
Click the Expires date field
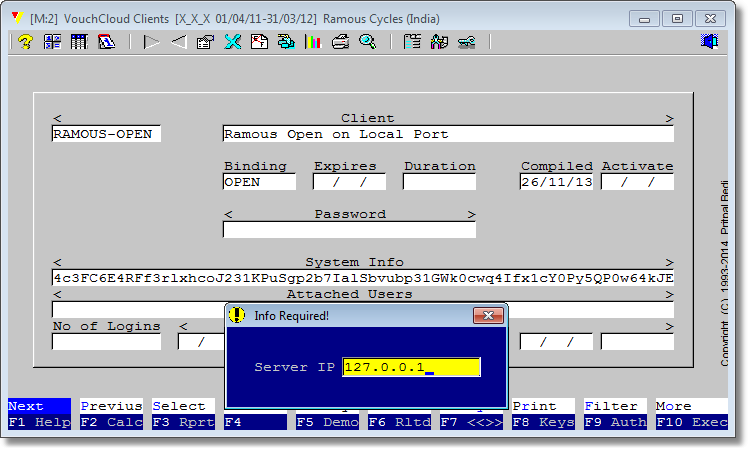coord(349,182)
